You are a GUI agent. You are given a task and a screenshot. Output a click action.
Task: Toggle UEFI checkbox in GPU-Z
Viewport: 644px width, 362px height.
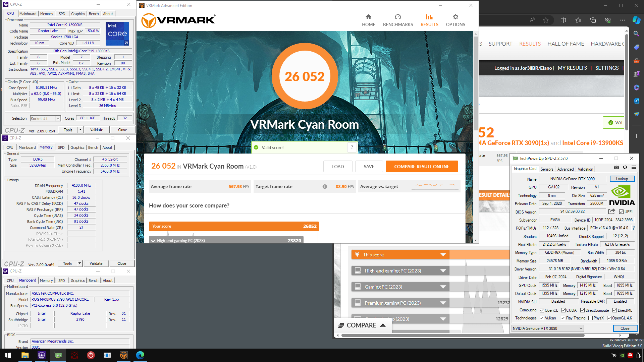click(x=621, y=212)
